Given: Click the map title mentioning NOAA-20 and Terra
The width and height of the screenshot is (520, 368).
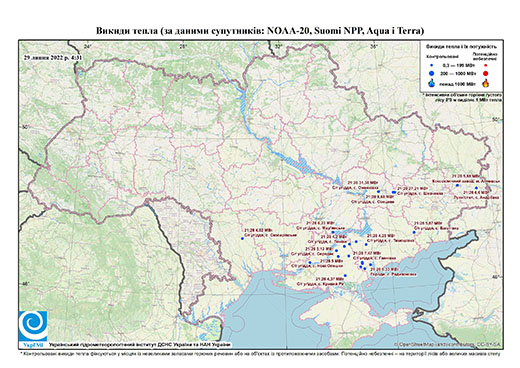Looking at the screenshot, I should (x=260, y=31).
